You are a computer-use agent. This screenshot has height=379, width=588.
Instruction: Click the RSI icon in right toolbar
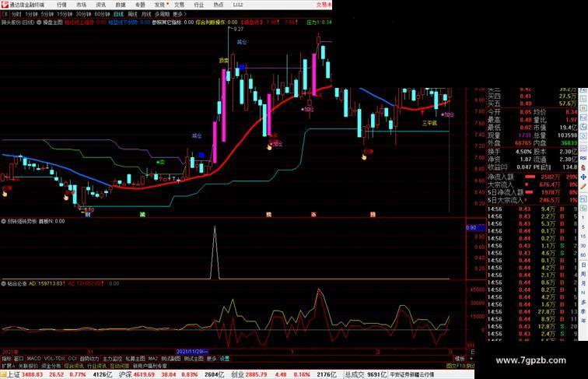tap(583, 158)
